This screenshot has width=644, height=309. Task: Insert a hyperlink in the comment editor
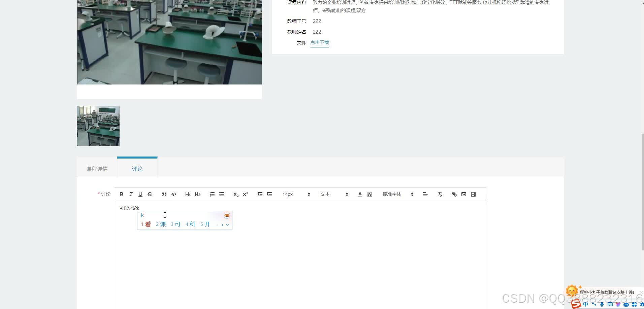tap(454, 194)
